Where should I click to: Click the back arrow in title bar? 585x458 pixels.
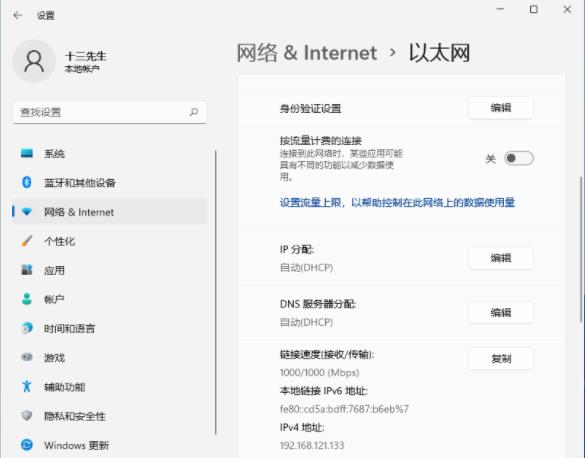18,15
